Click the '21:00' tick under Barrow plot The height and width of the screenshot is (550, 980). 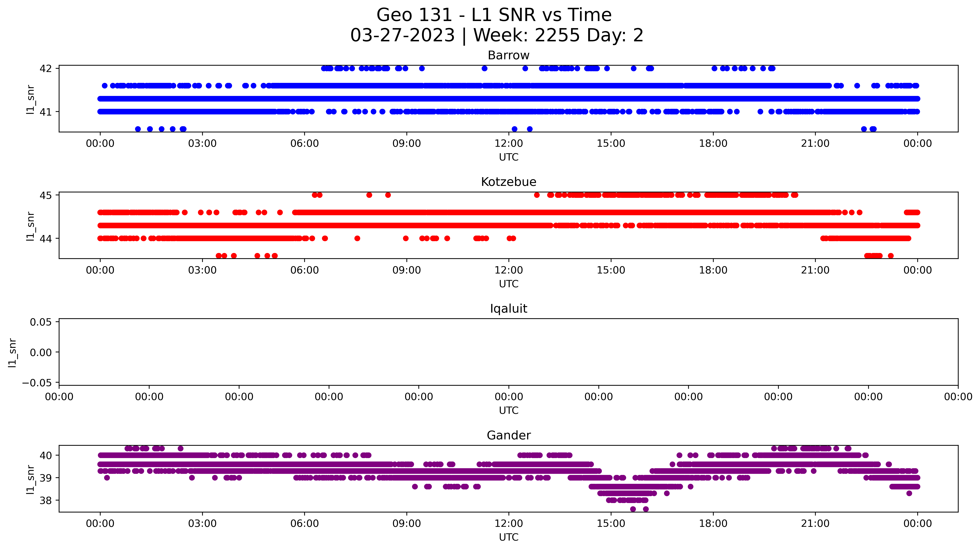click(815, 143)
